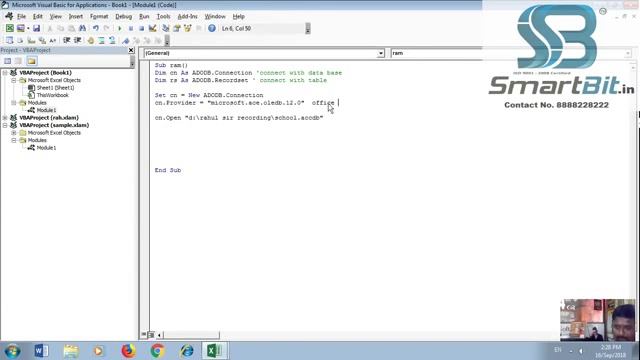Collapse Modules folder under Book1
The height and width of the screenshot is (360, 640).
coord(14,103)
